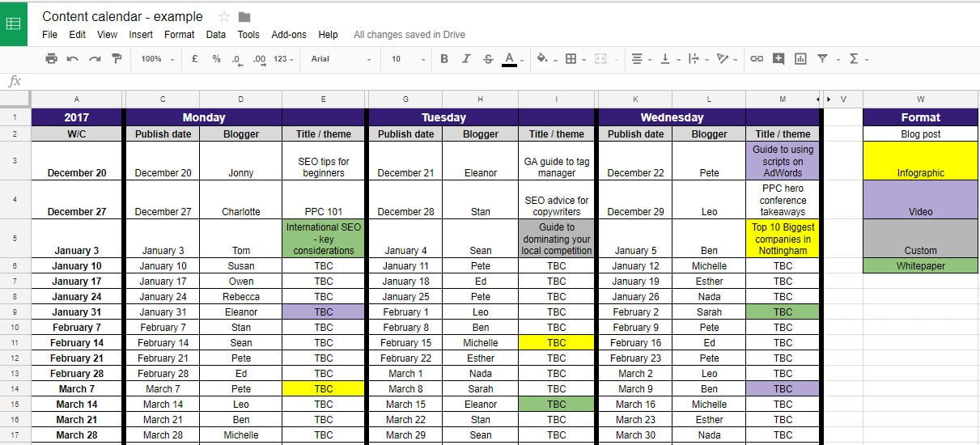Open the Data menu
Image resolution: width=980 pixels, height=445 pixels.
pos(216,35)
